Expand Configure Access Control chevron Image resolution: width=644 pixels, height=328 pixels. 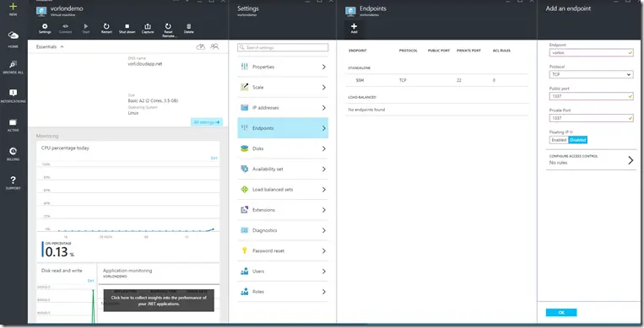click(x=630, y=160)
